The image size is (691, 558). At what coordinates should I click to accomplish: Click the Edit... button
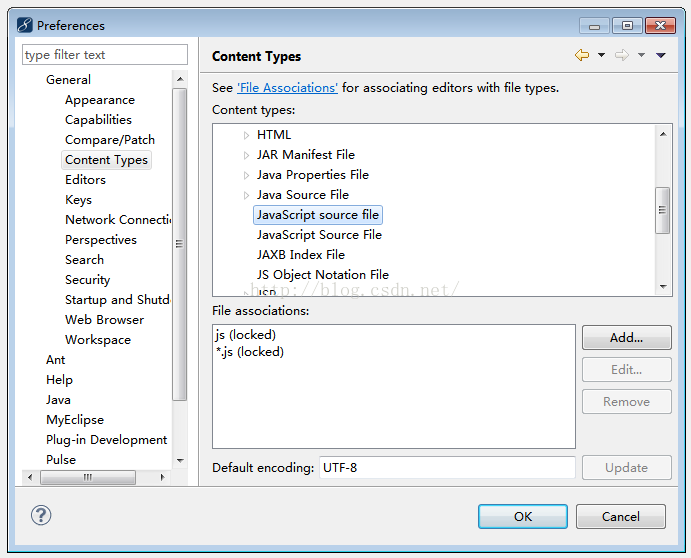point(627,369)
